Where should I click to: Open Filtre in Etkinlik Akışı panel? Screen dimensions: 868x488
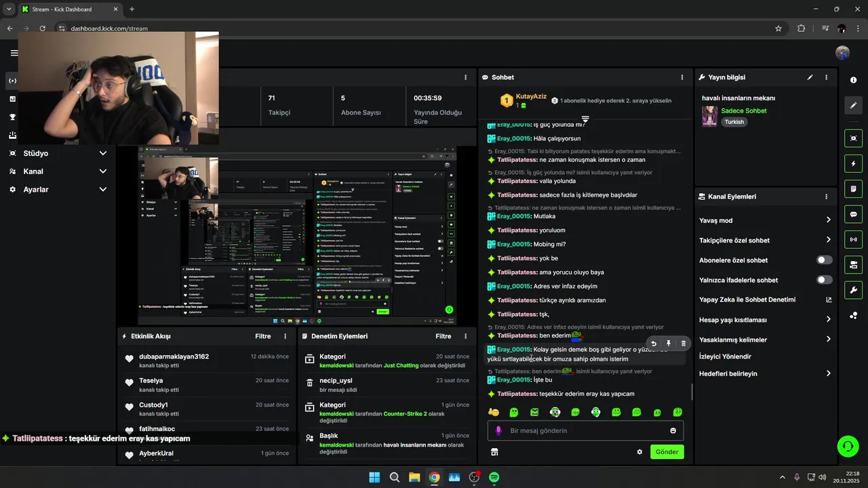263,336
